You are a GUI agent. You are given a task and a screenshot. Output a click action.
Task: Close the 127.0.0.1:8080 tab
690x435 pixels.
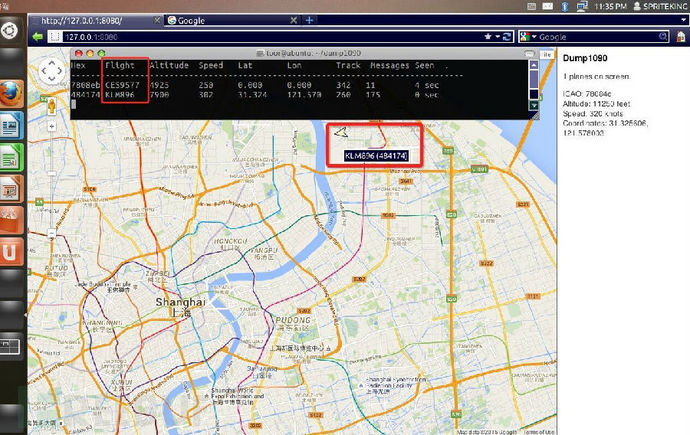click(x=157, y=20)
